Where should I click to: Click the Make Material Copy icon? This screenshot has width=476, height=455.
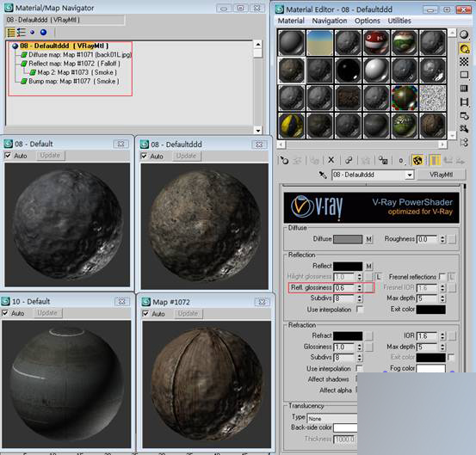[x=349, y=160]
